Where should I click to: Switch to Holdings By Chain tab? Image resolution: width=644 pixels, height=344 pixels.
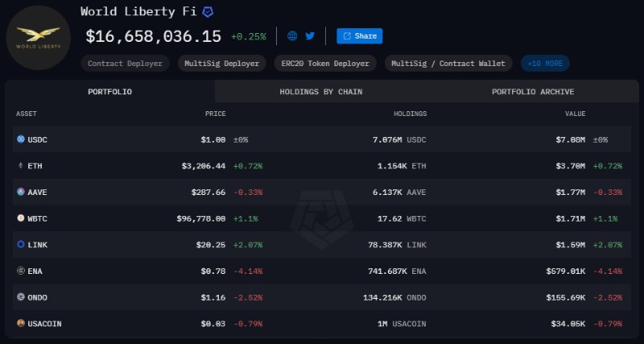point(320,92)
